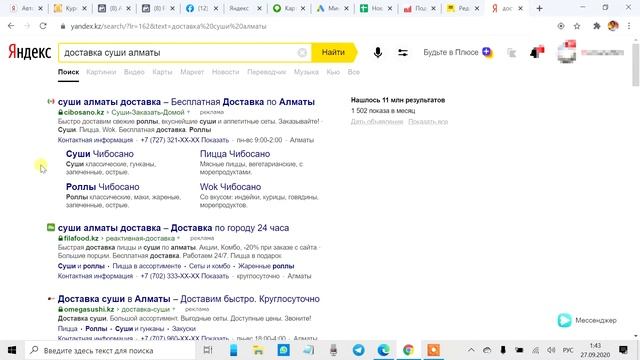This screenshot has height=360, width=640.
Task: Open Chrome three-dot menu
Action: [629, 26]
